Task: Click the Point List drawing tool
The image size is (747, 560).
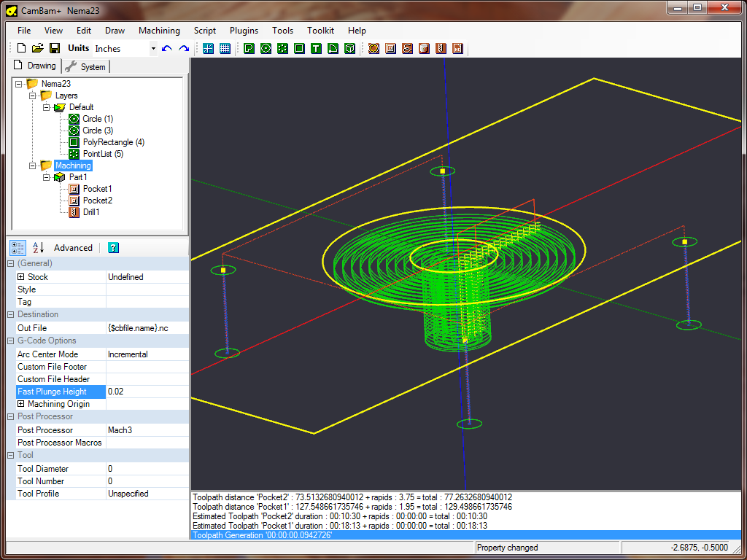Action: (x=282, y=49)
